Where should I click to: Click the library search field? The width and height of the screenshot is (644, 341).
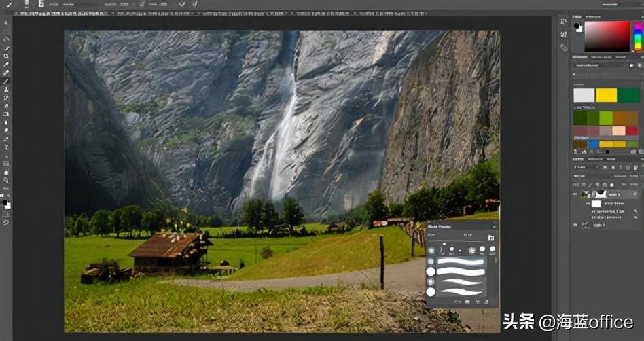point(606,75)
